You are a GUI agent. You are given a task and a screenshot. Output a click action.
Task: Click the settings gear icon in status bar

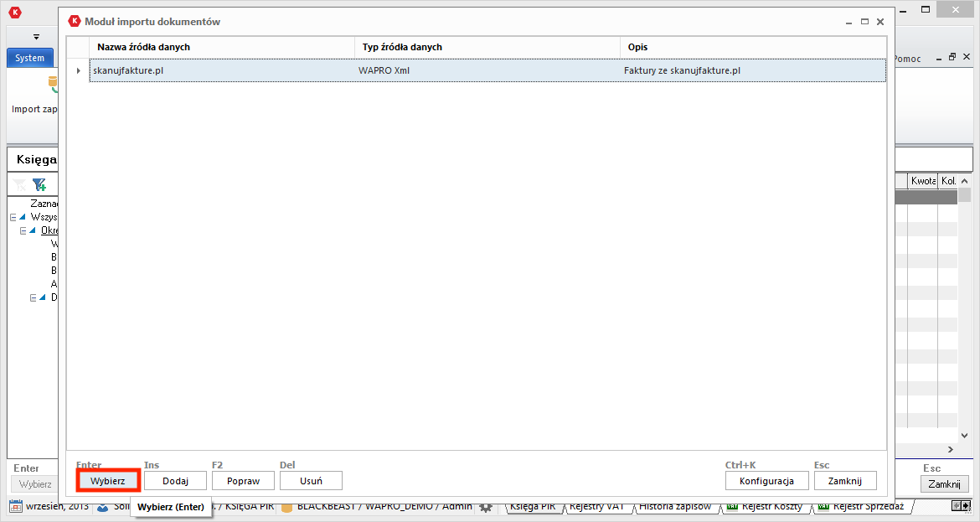click(485, 507)
